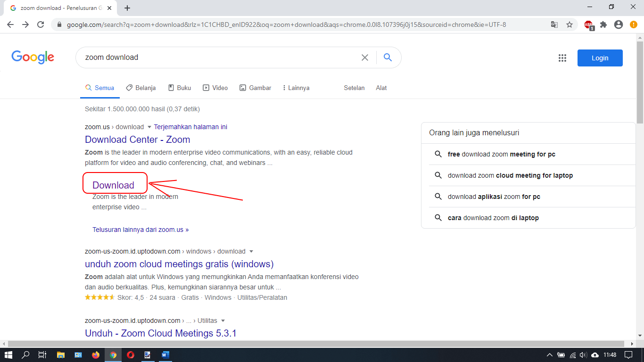
Task: Click 'Terjemahkan halaman ini' link
Action: 190,127
